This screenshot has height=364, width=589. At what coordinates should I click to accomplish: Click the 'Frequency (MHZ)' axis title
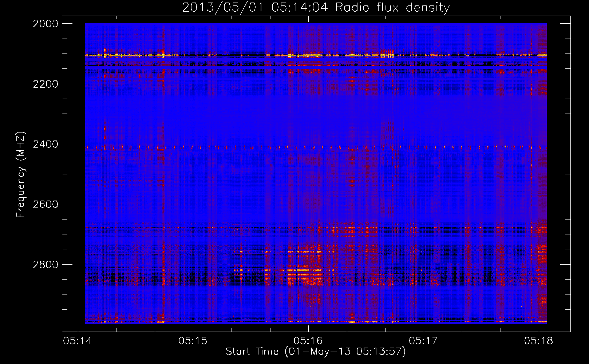tap(21, 175)
